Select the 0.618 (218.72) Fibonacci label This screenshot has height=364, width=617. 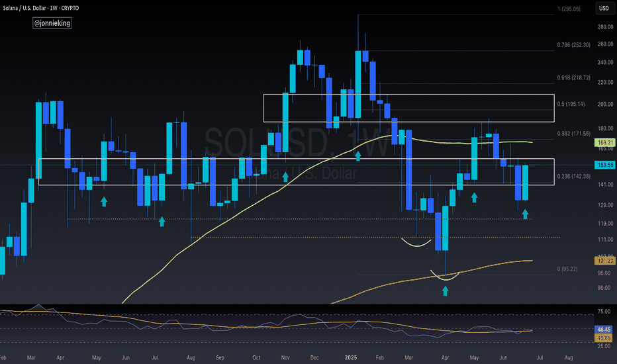click(574, 77)
